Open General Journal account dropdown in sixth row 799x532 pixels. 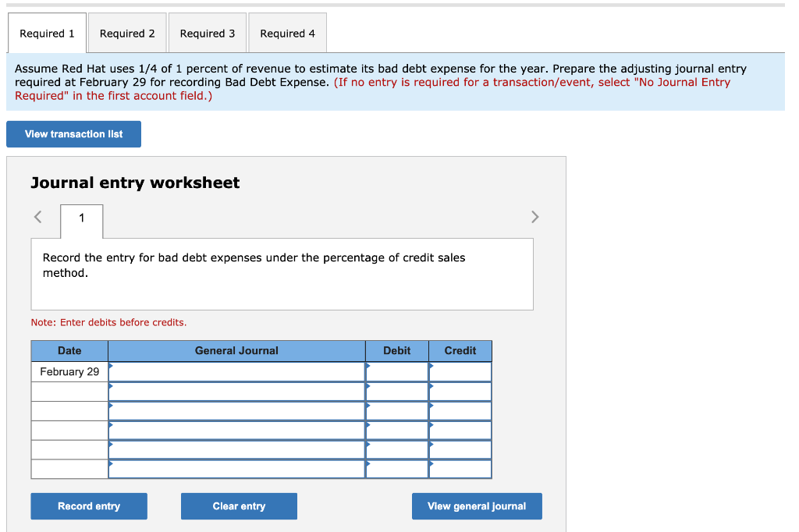point(236,469)
